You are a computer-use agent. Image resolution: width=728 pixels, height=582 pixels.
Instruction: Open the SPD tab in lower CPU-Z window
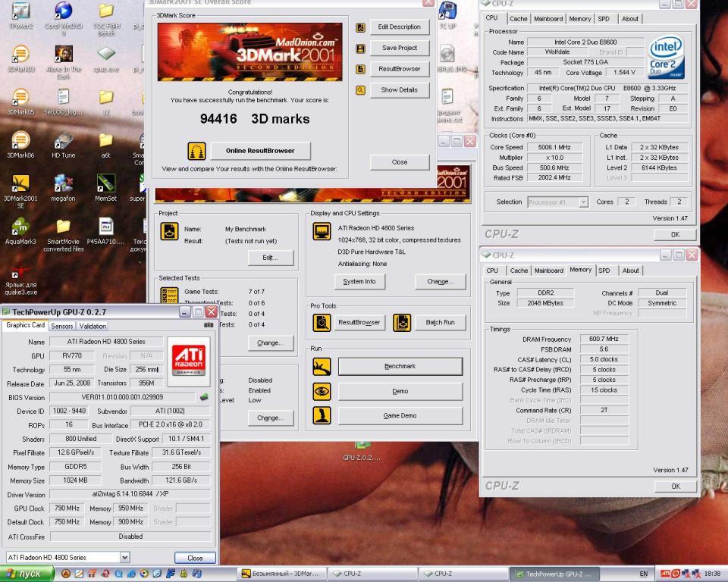(604, 271)
